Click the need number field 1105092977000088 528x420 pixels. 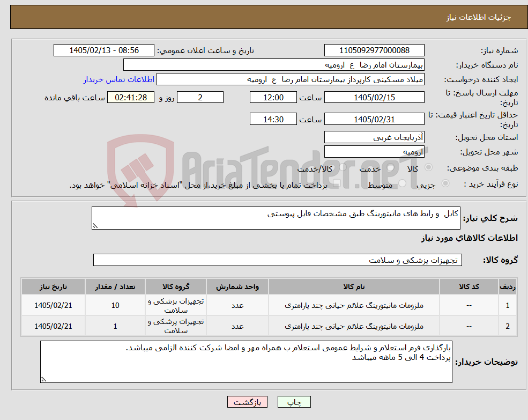click(x=374, y=50)
